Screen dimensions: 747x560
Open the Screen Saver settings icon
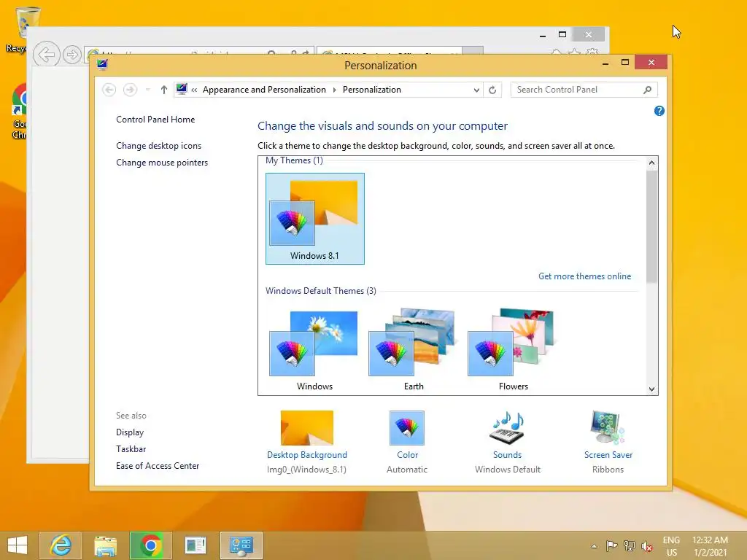608,427
